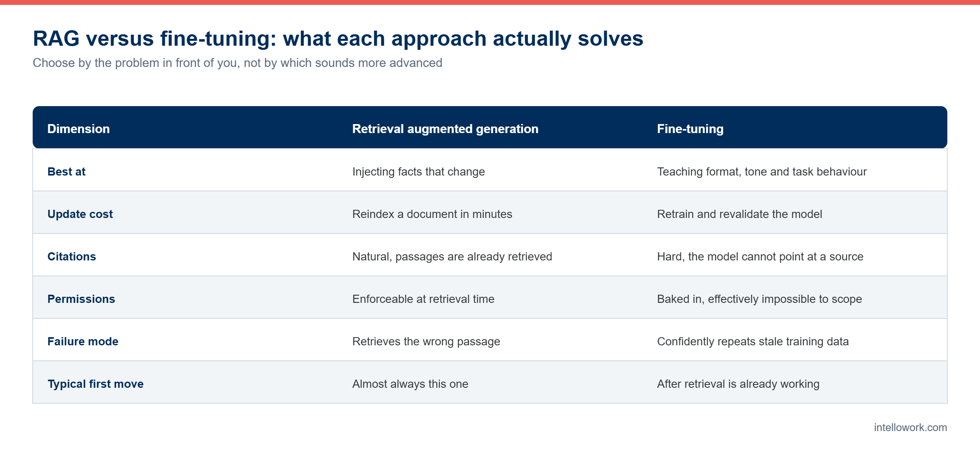Click the 'Typical first move' row label
The width and height of the screenshot is (980, 449).
tap(96, 384)
